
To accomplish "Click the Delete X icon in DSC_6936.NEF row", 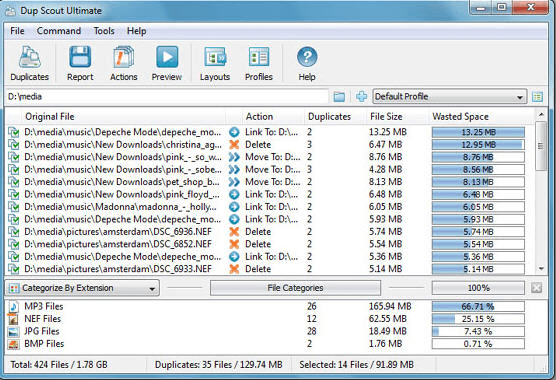I will click(x=234, y=232).
